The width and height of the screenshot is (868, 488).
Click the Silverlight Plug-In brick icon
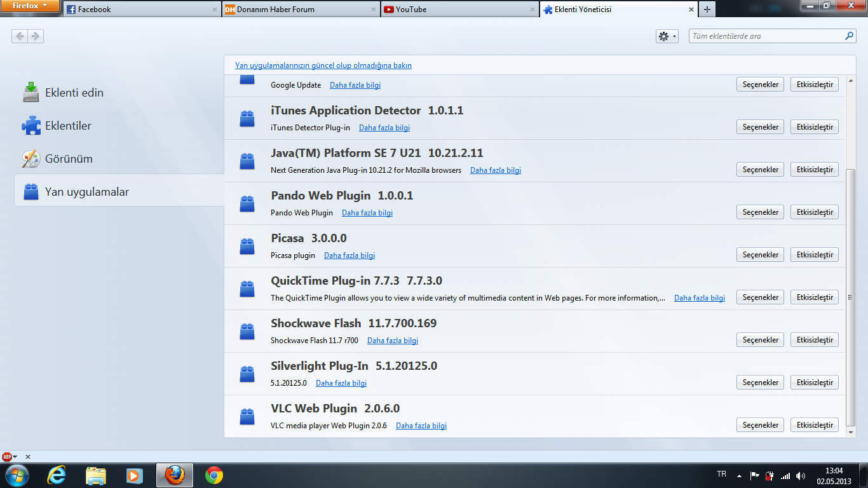247,374
